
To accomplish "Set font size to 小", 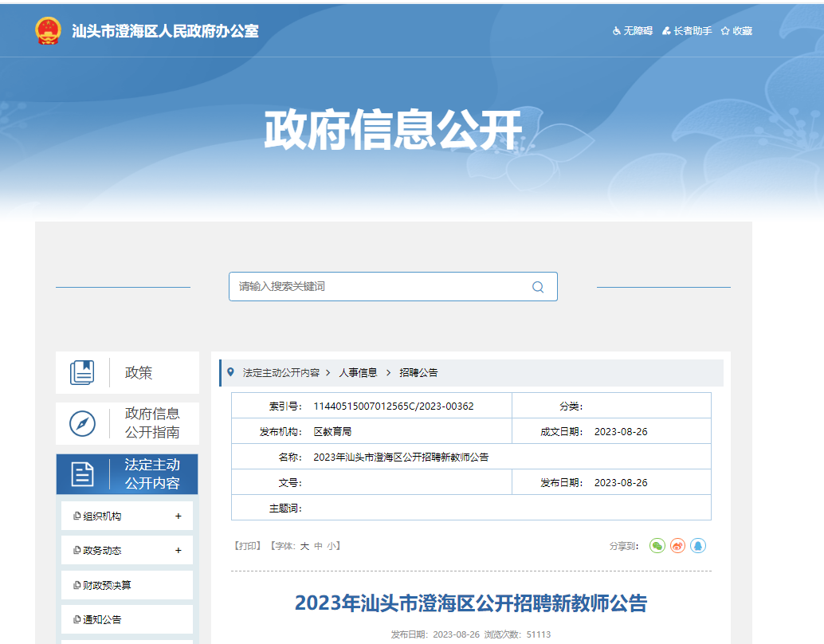I will click(331, 546).
